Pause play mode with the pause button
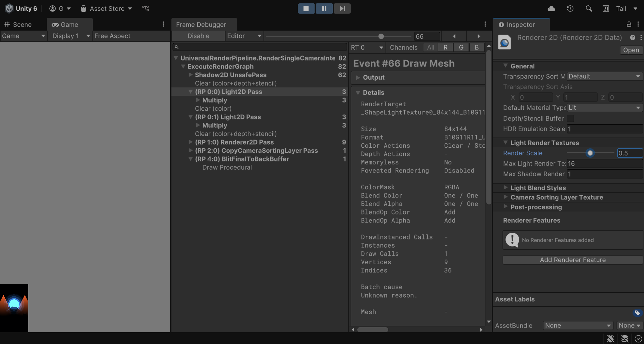Image resolution: width=644 pixels, height=344 pixels. tap(324, 8)
